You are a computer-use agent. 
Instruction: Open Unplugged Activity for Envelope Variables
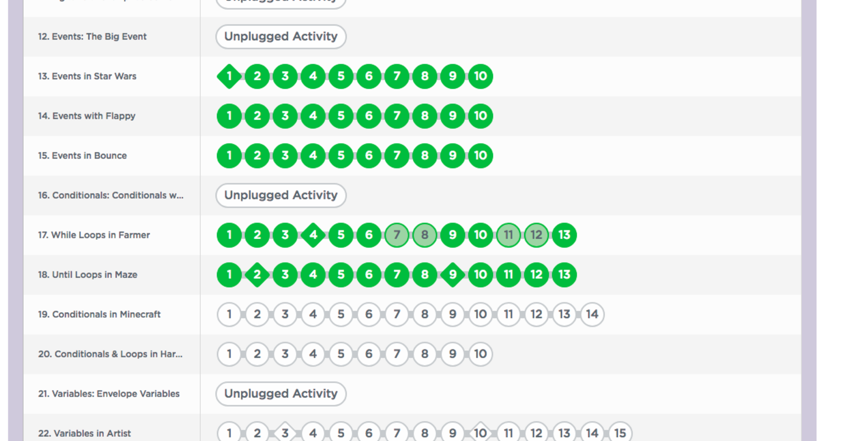(x=281, y=394)
